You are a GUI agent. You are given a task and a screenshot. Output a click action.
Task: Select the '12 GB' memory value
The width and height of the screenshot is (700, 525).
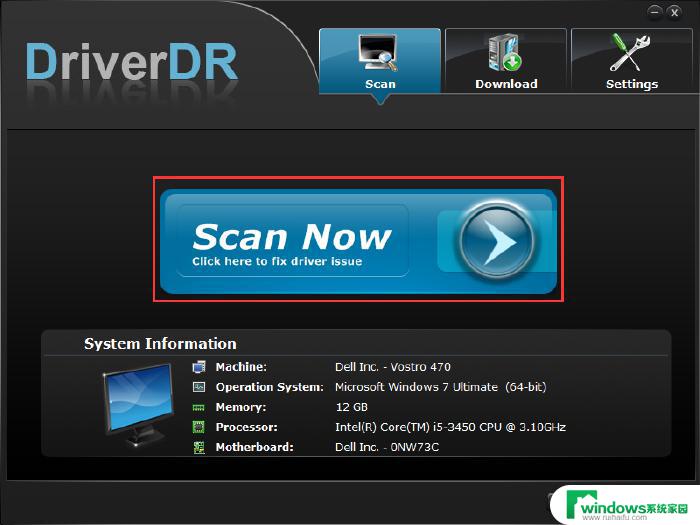(x=352, y=407)
